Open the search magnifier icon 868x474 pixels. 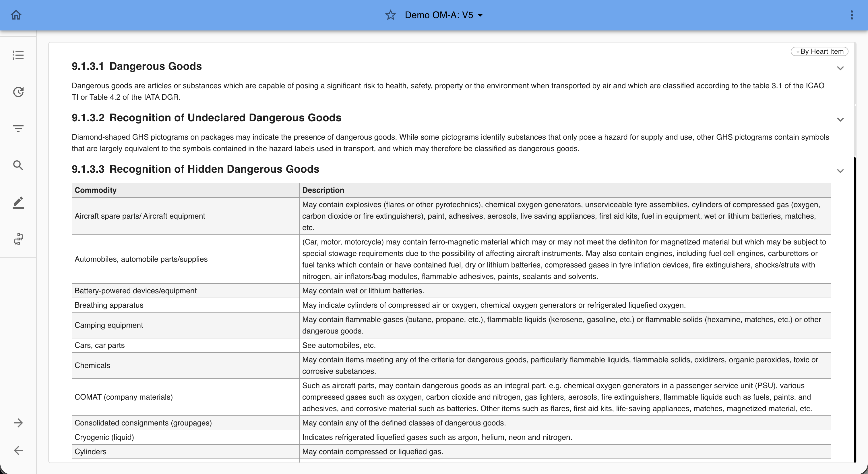point(18,165)
